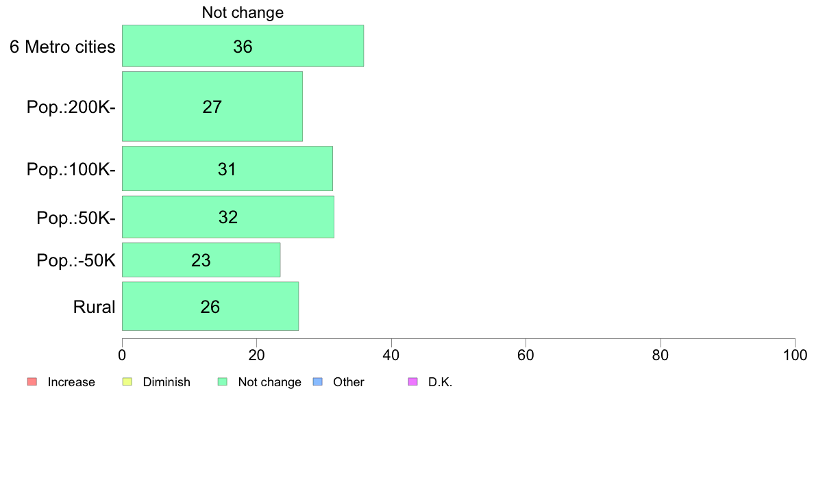The height and width of the screenshot is (504, 814).
Task: Click the Increase legend label
Action: [x=71, y=382]
